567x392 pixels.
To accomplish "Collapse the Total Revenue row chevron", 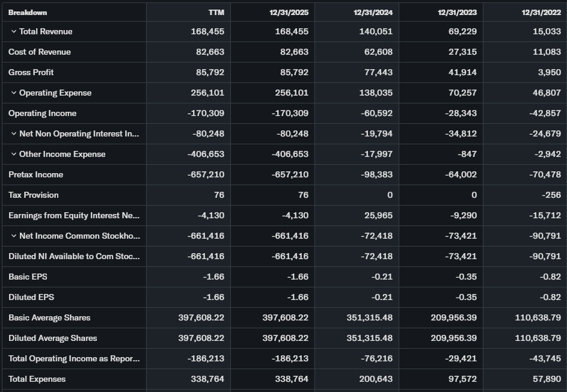I will click(14, 31).
